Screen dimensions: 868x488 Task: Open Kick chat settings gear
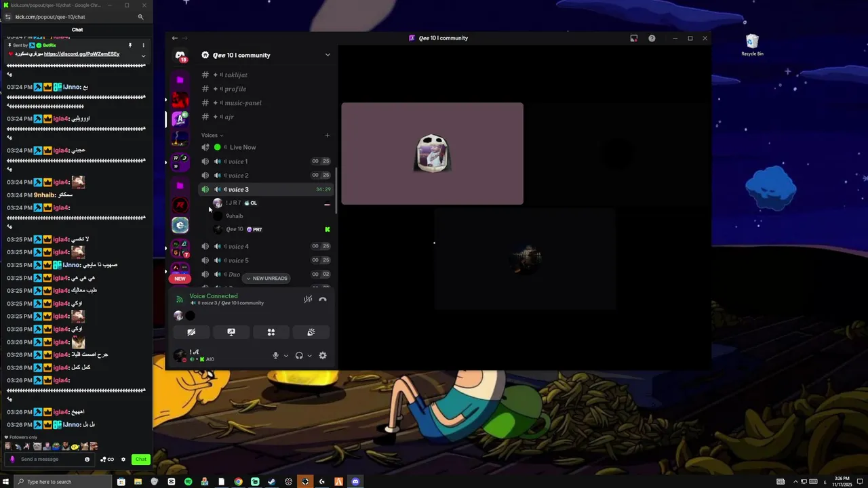click(x=123, y=459)
